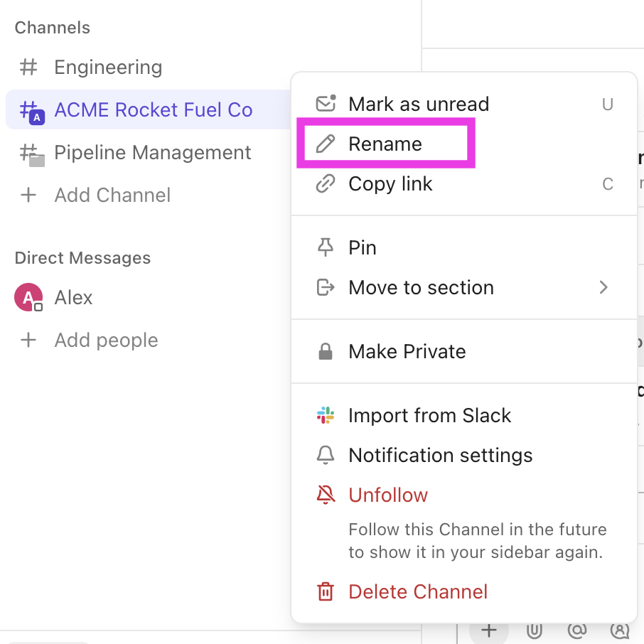Click the Pin pushpin icon
The image size is (644, 644).
pos(326,247)
